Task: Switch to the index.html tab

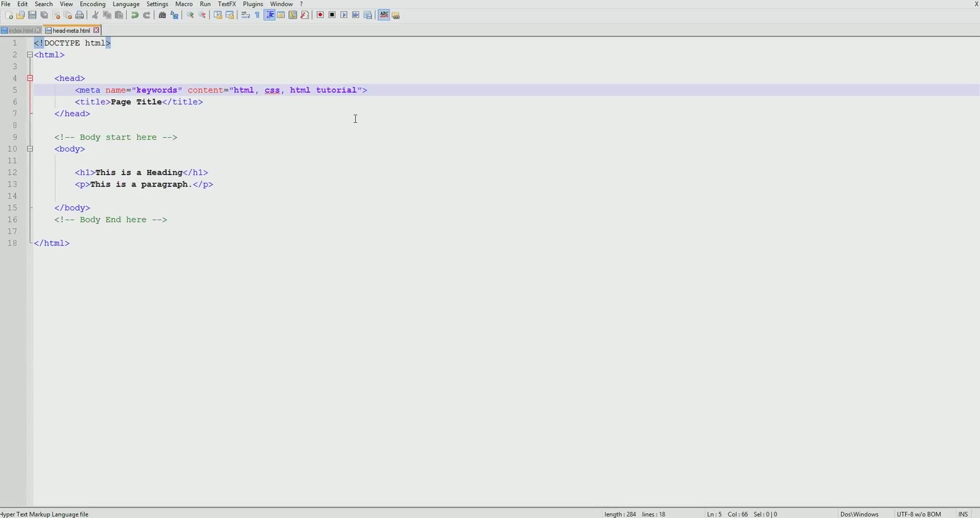Action: click(20, 31)
